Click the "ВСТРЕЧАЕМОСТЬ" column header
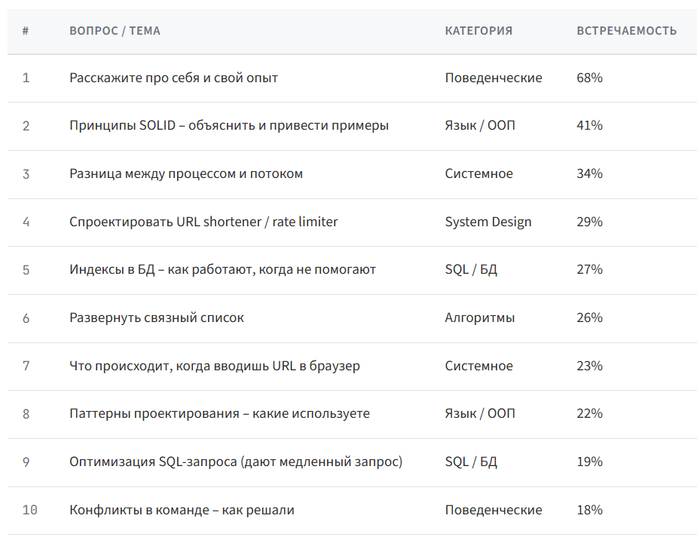The height and width of the screenshot is (540, 700). (626, 31)
